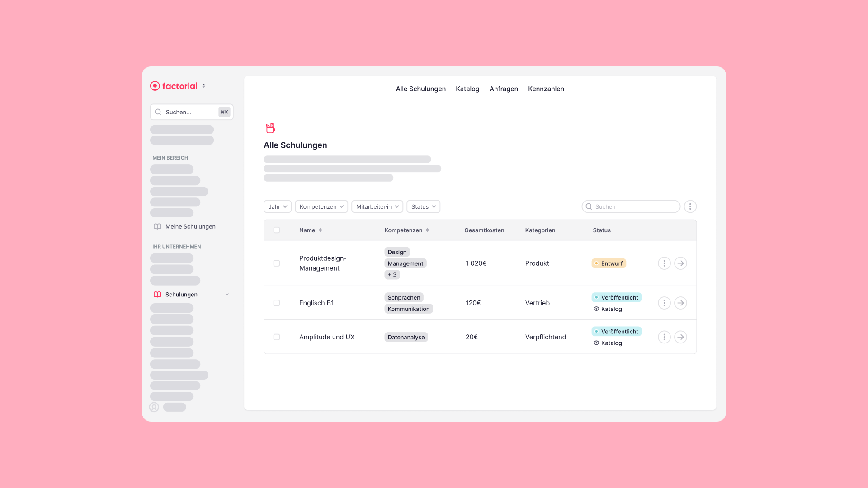Open the Englisch B1 three-dot options
The image size is (868, 488).
[664, 303]
